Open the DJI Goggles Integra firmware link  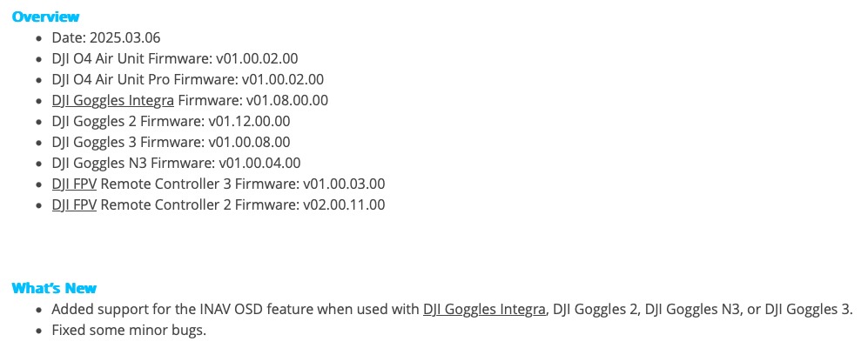pyautogui.click(x=113, y=100)
